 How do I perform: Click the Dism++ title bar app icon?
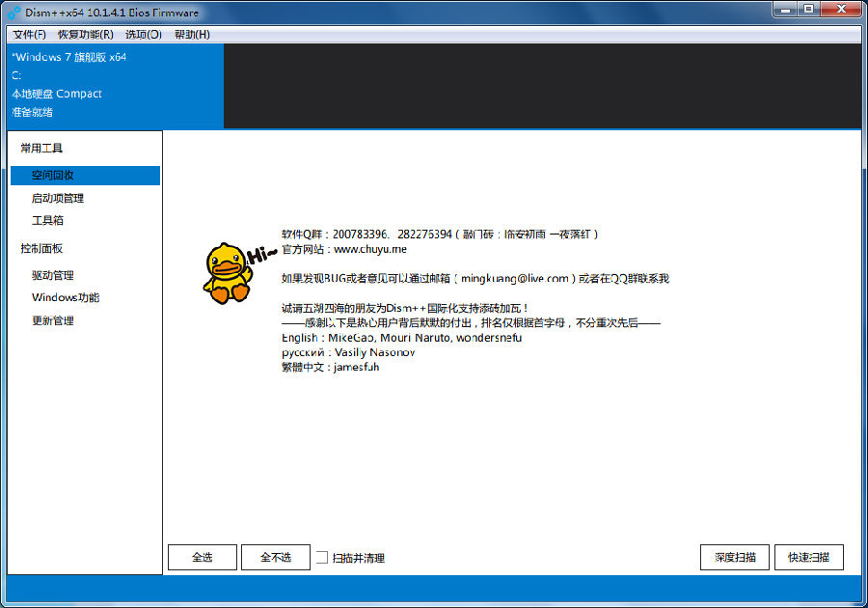(14, 13)
